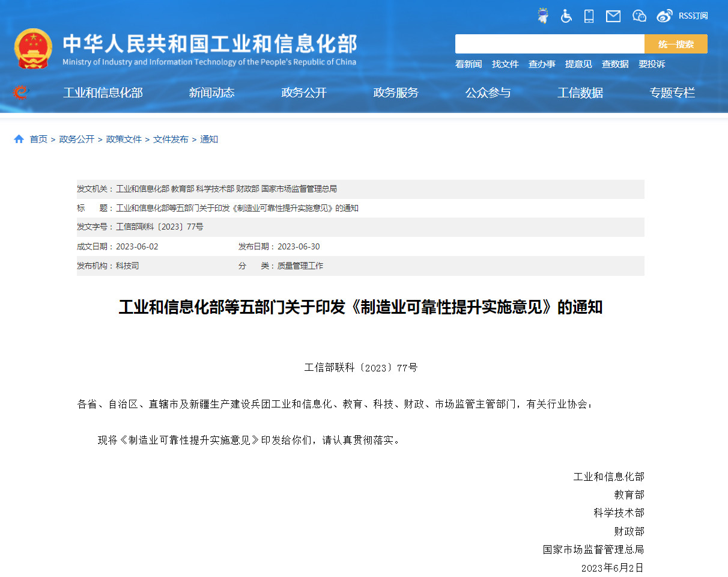Open the 工业和信息化部 nav menu

click(x=103, y=93)
